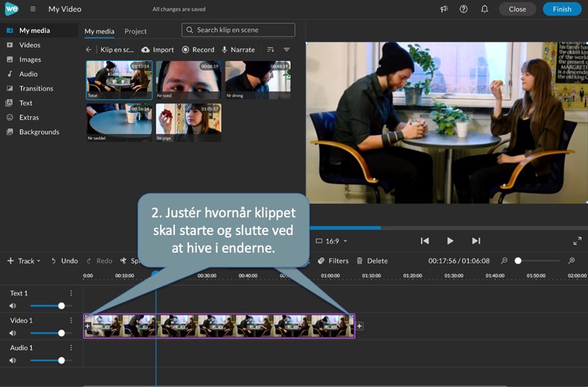Viewport: 588px width, 387px height.
Task: Adjust the timeline zoom slider
Action: 518,261
